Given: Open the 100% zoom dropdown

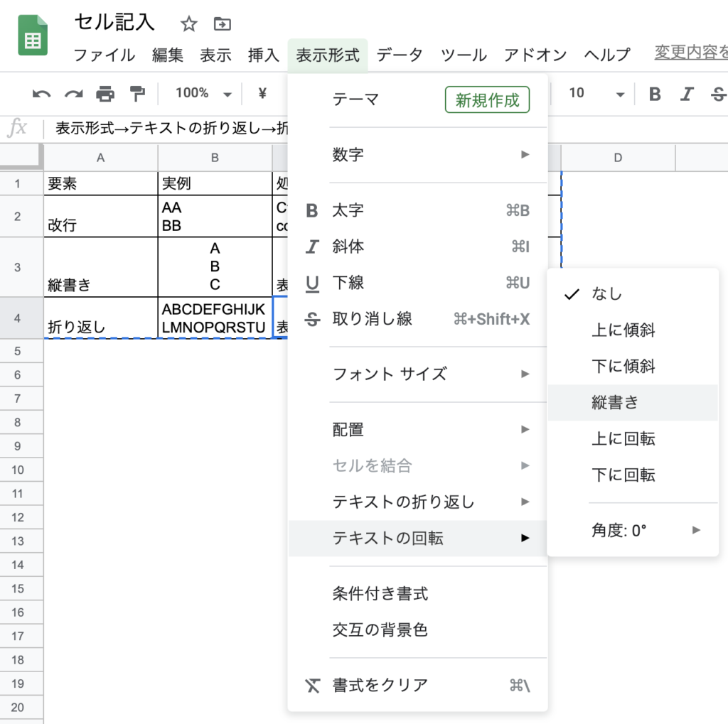Looking at the screenshot, I should point(203,93).
